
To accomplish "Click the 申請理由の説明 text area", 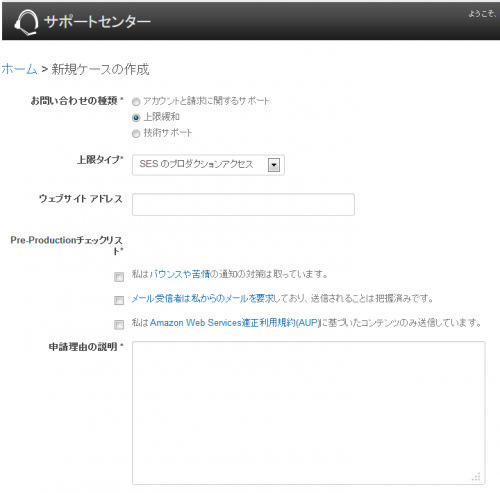I will click(x=309, y=413).
